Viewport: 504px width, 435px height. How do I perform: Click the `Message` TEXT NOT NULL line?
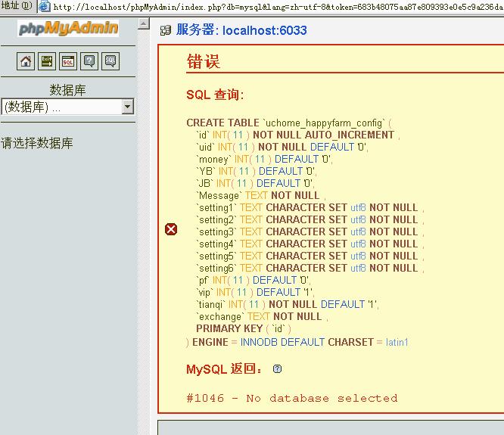coord(260,195)
